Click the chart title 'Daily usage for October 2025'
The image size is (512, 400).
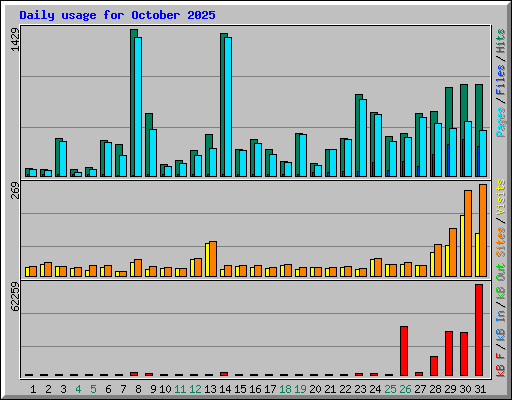tap(117, 15)
